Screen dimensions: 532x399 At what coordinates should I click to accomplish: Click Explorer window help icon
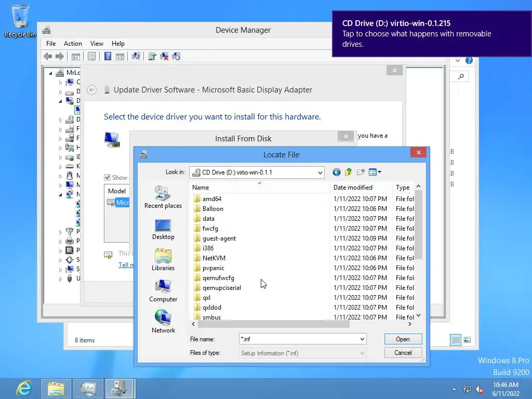click(469, 60)
